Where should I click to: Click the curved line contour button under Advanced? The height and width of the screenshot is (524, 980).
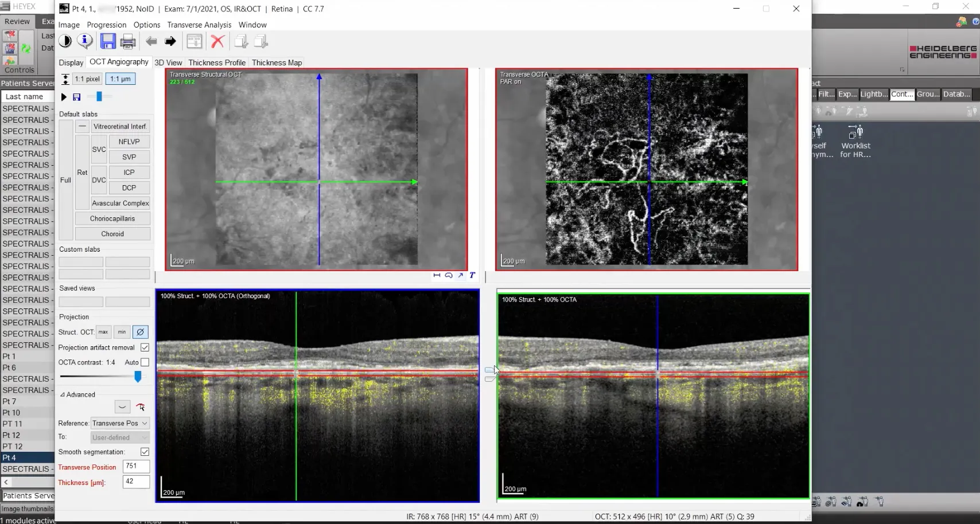coord(122,407)
